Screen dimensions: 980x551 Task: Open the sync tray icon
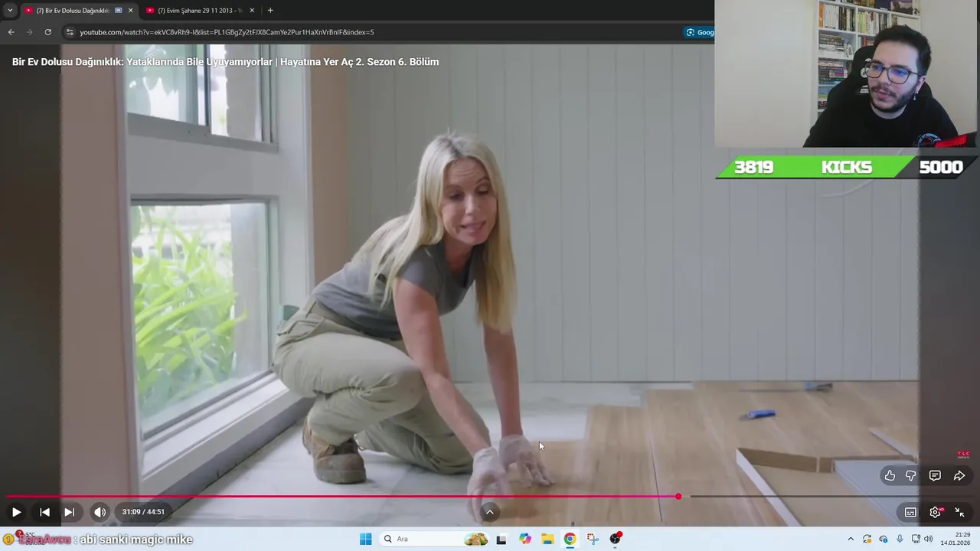[867, 539]
